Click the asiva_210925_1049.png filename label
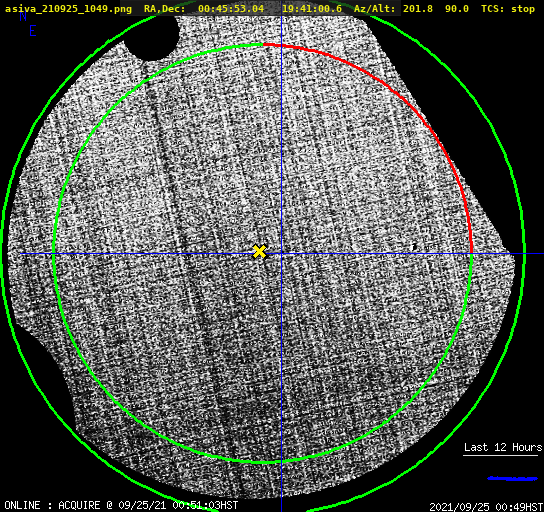 point(68,9)
